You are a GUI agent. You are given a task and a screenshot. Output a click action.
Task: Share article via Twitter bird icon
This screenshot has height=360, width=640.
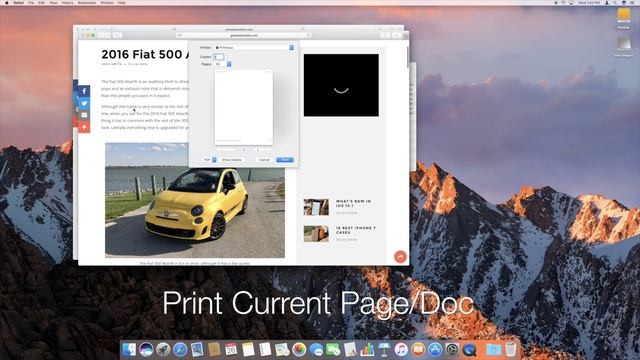[84, 103]
